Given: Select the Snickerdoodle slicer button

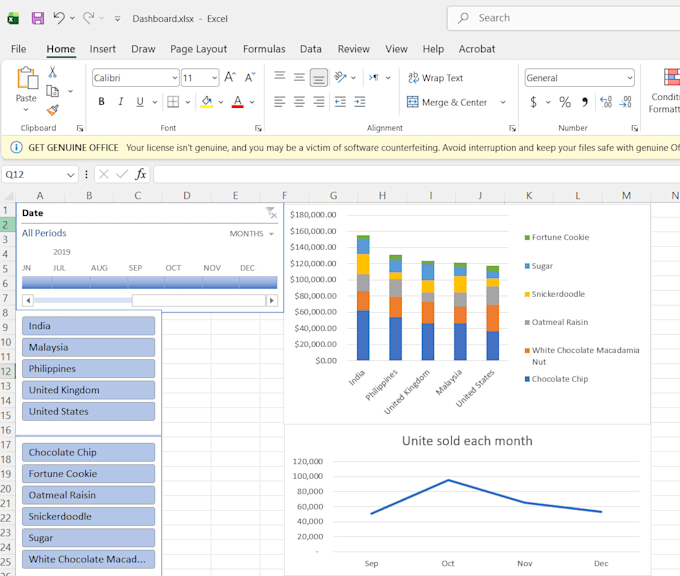Looking at the screenshot, I should coord(88,517).
